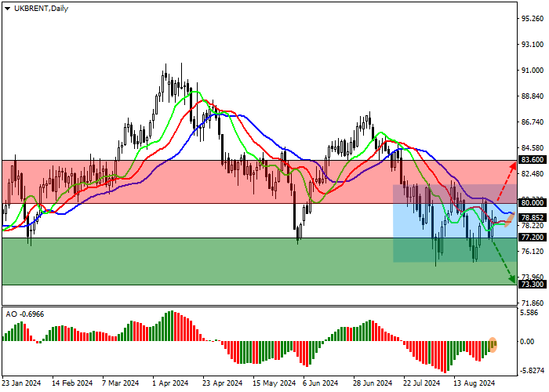
Task: Select the 78.852 current price label
Action: (x=533, y=217)
